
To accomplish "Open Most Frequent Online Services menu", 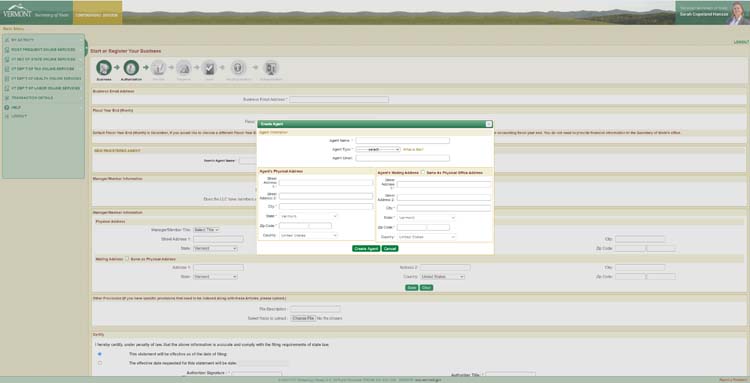I will tap(43, 49).
